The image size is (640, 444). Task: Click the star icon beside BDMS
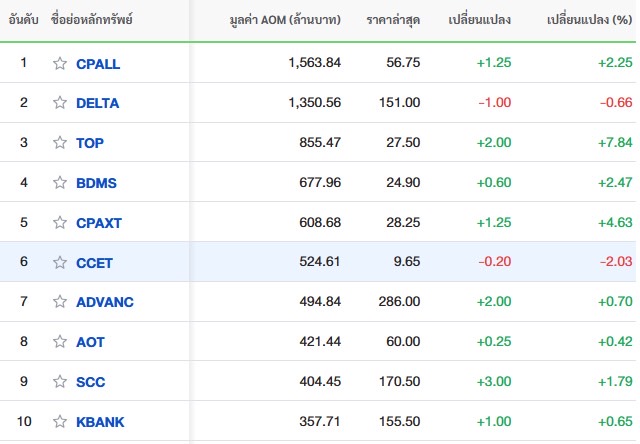[60, 183]
